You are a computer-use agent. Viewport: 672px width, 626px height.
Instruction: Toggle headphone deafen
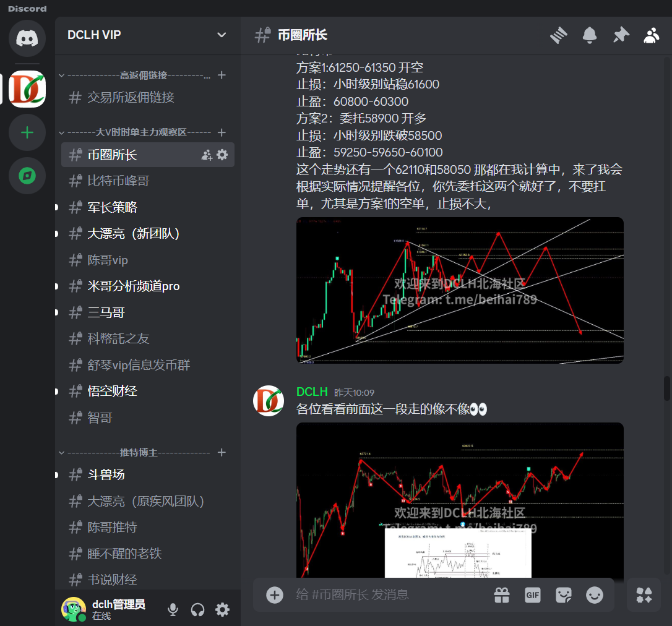tap(198, 610)
